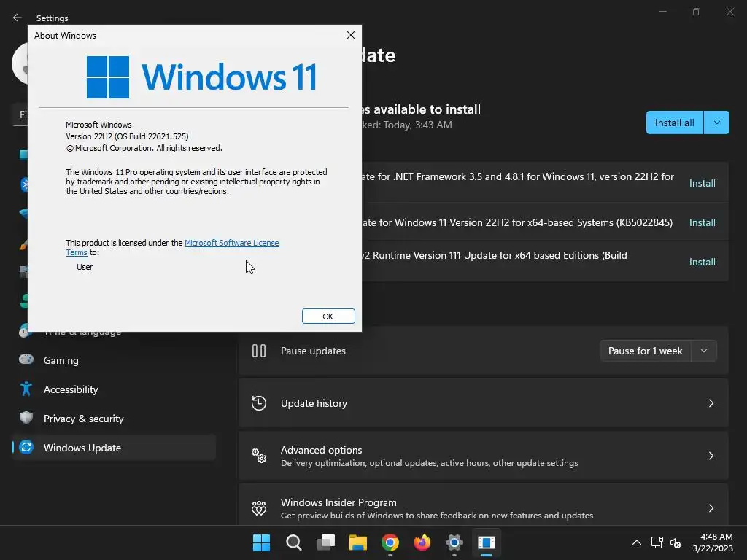Expand Windows Insider Program chevron
The width and height of the screenshot is (747, 560).
711,508
